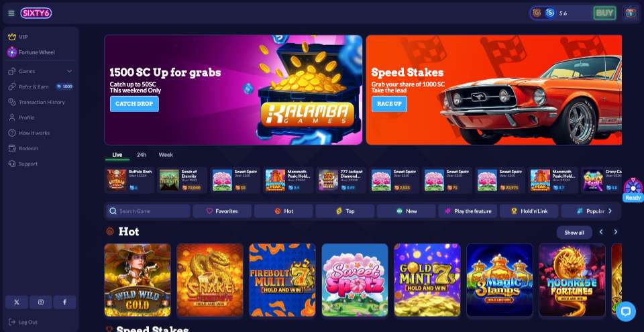Image resolution: width=644 pixels, height=332 pixels.
Task: Click the SIXTY6 logo
Action: pos(36,13)
